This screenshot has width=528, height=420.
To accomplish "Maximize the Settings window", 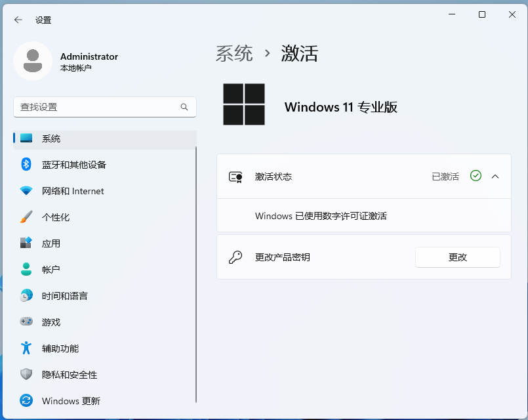I will click(x=482, y=14).
